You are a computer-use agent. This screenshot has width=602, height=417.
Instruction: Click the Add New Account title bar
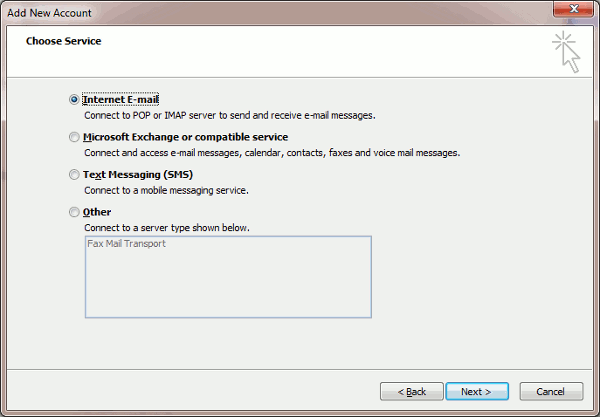click(x=250, y=11)
